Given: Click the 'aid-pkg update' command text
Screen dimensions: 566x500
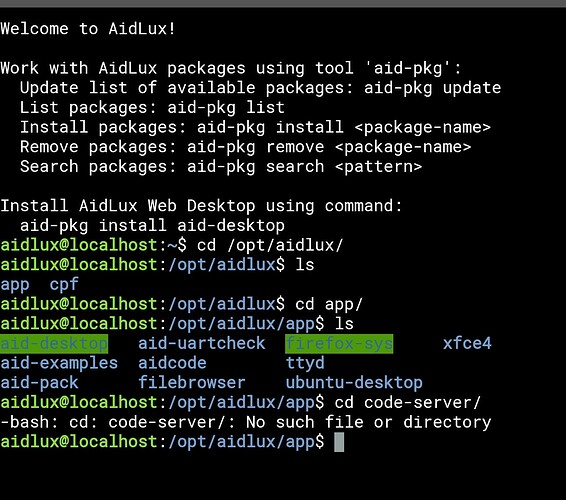Looking at the screenshot, I should click(x=432, y=88).
